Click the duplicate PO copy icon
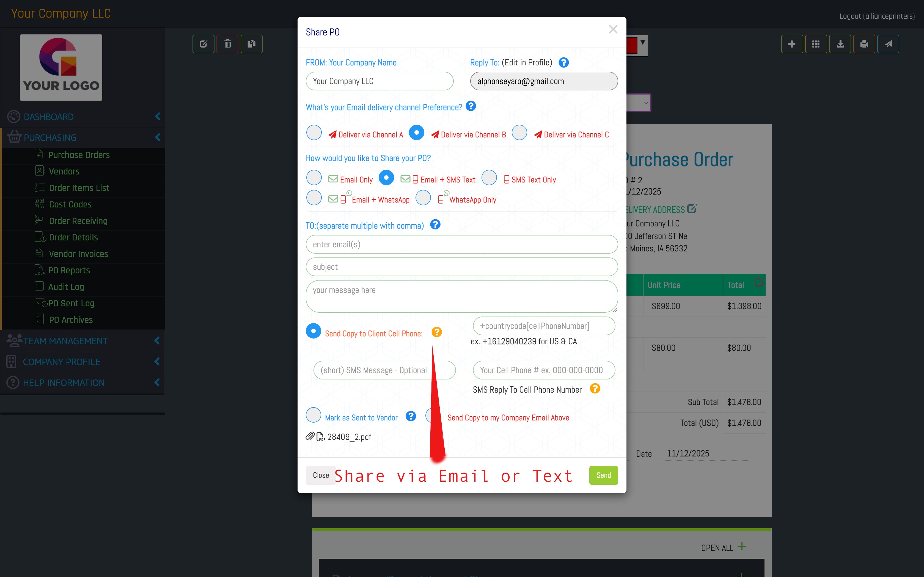This screenshot has height=577, width=924. pyautogui.click(x=251, y=44)
